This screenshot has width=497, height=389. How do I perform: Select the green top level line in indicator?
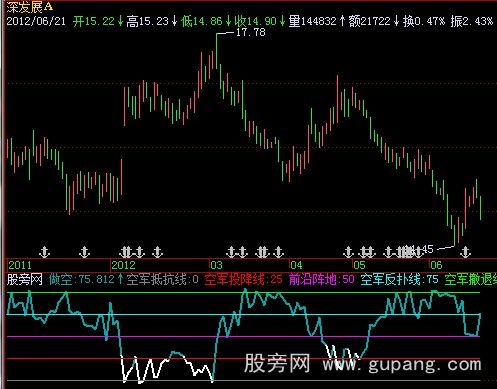[243, 293]
